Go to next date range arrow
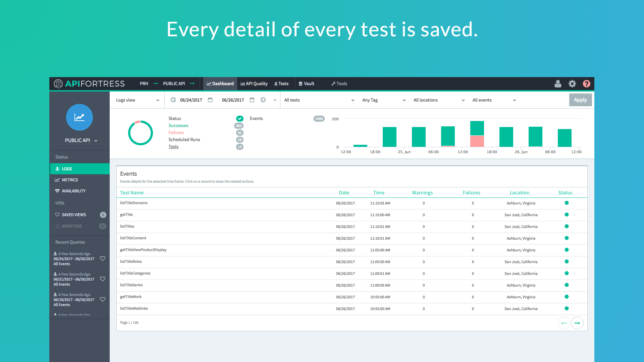The image size is (644, 362). [263, 100]
